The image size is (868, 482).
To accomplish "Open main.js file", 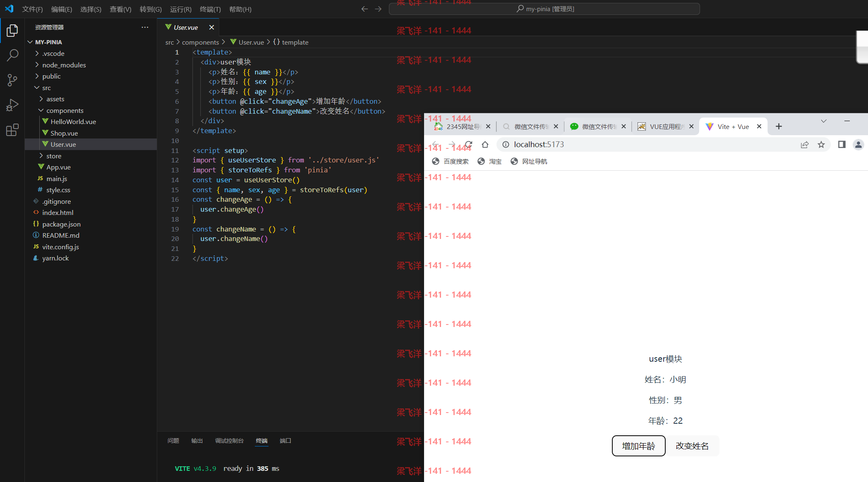I will coord(91,179).
